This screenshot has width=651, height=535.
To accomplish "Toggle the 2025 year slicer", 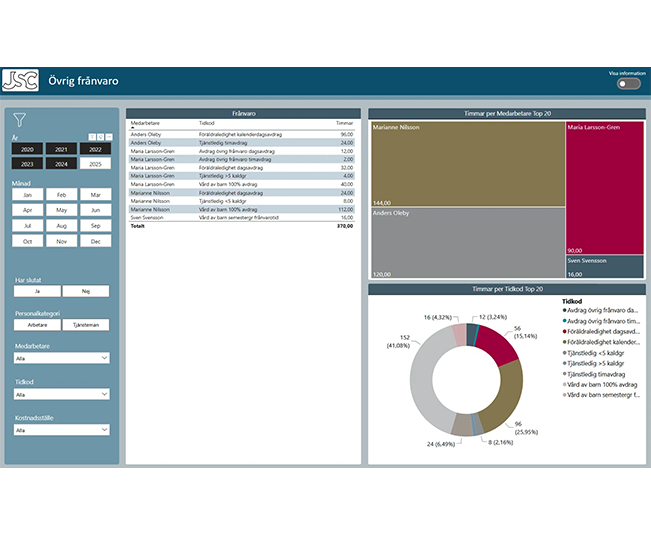I will 95,164.
